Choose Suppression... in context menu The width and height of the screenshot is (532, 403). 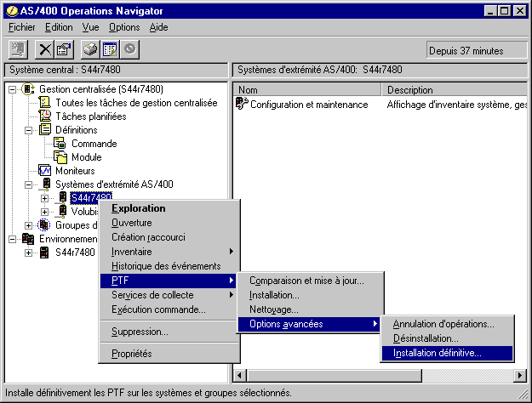pos(169,332)
